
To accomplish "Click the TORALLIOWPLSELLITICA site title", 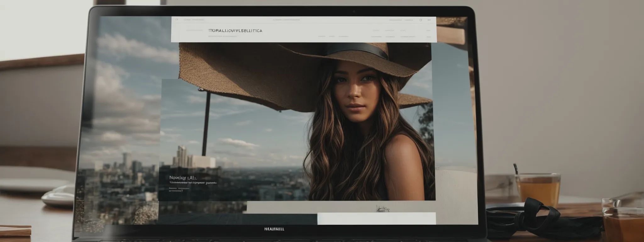I will (235, 31).
